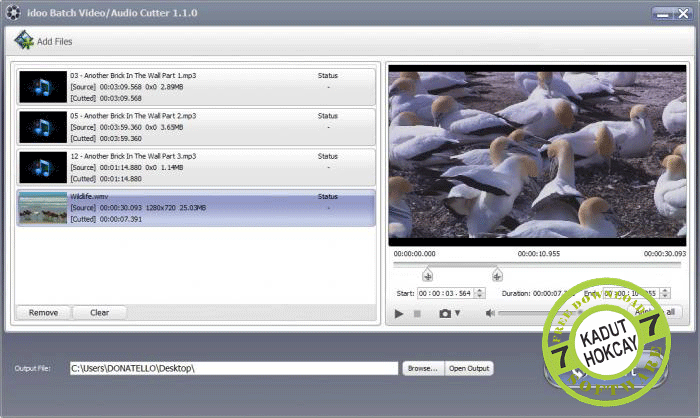Click the Start time stepper arrows
Image resolution: width=700 pixels, height=418 pixels.
coord(479,293)
